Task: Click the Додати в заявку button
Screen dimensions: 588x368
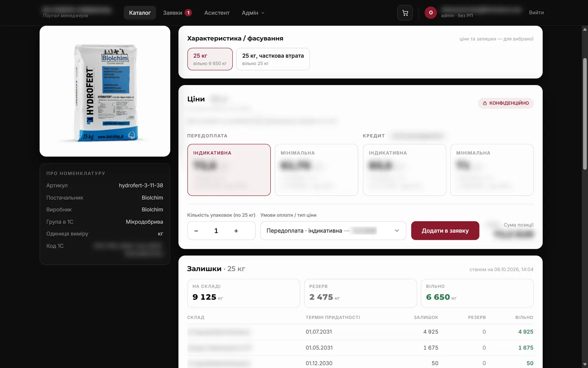Action: (445, 231)
